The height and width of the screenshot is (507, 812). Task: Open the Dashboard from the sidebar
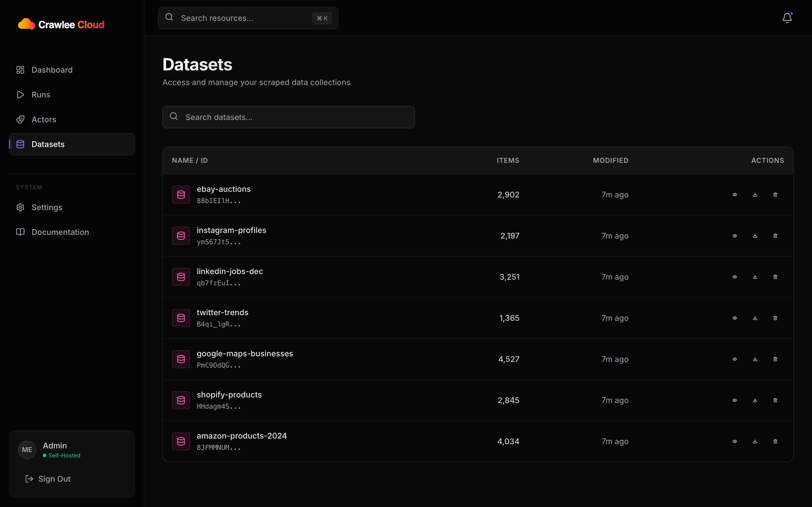pyautogui.click(x=52, y=70)
